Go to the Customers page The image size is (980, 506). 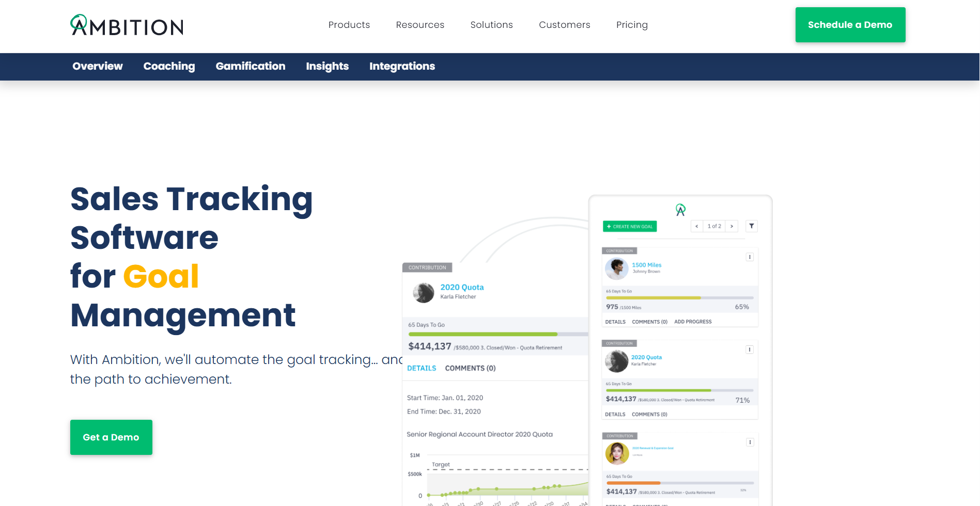[x=564, y=25]
